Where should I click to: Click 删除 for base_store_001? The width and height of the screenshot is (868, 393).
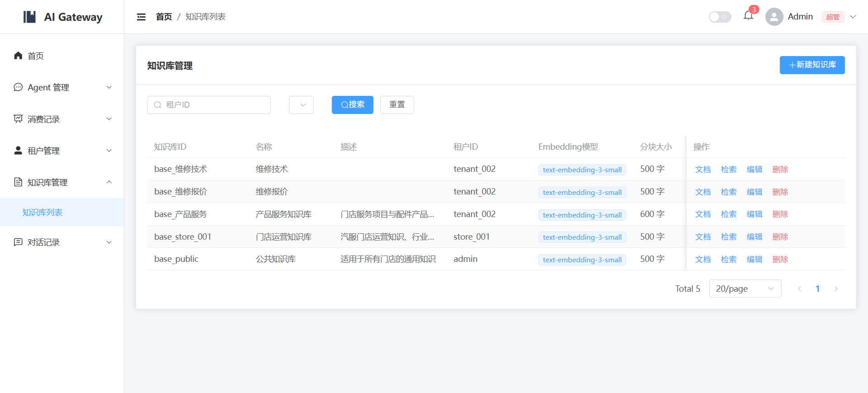click(x=780, y=237)
